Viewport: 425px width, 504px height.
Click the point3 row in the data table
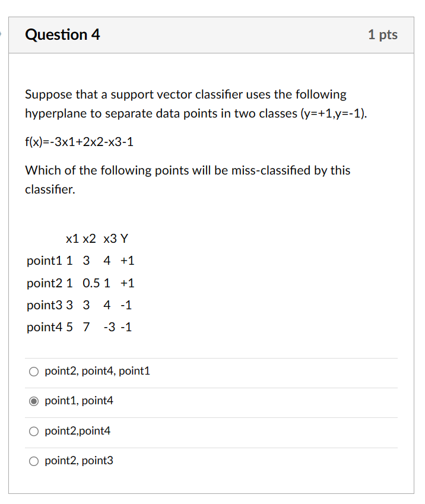coord(79,305)
